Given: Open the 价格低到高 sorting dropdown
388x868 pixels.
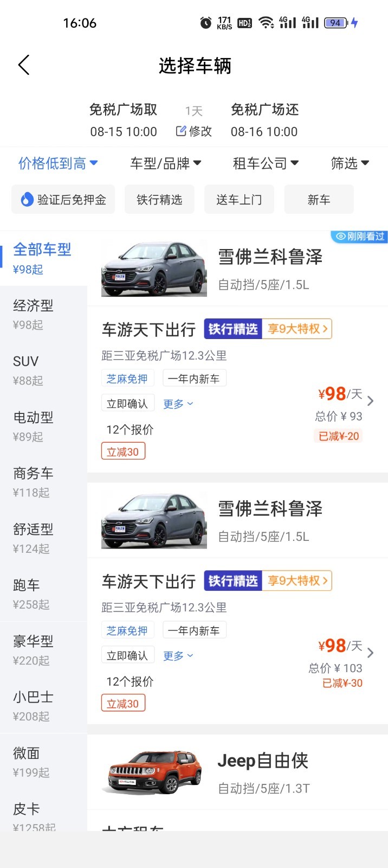Looking at the screenshot, I should click(x=59, y=163).
